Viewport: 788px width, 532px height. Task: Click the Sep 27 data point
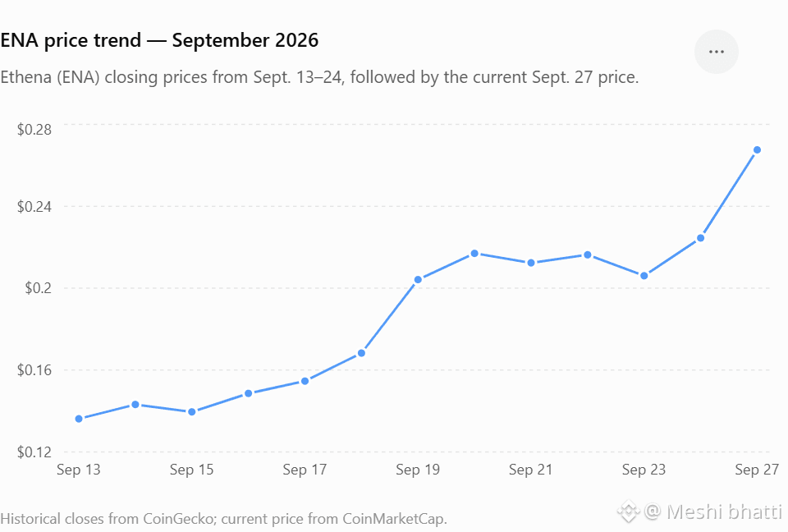[757, 150]
